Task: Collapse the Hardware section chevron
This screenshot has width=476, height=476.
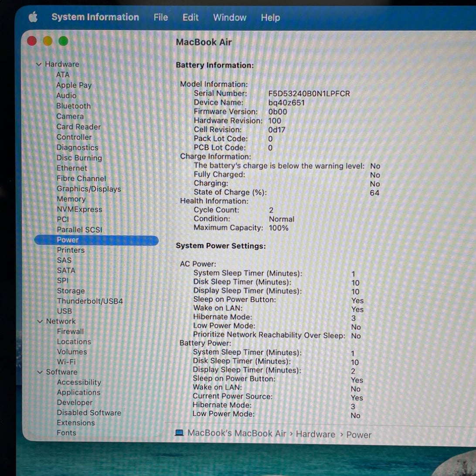Action: click(x=39, y=65)
